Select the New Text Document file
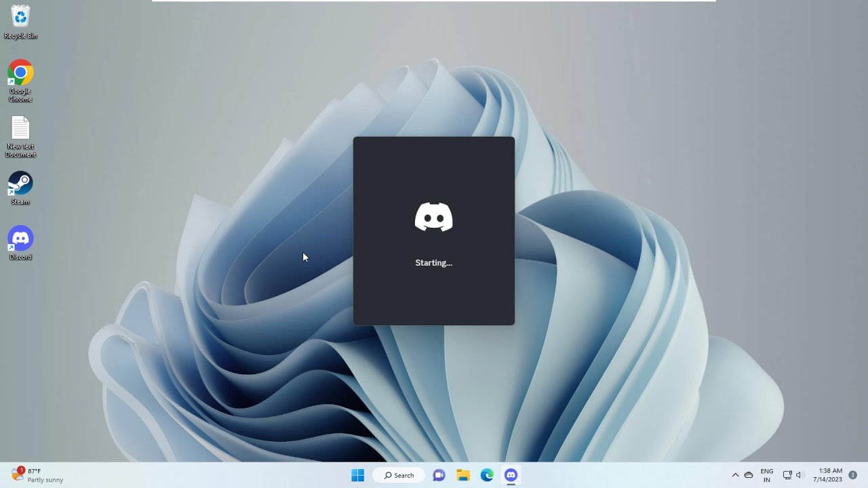The image size is (868, 488). [20, 137]
